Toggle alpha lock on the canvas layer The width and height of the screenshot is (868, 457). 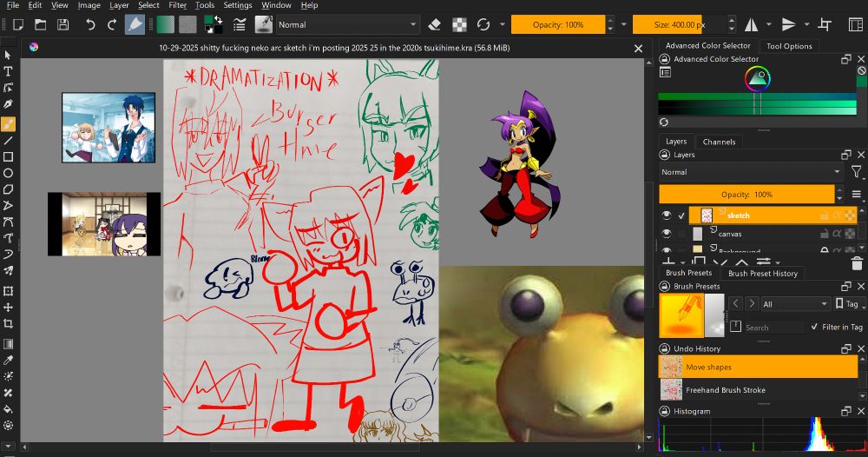(837, 234)
